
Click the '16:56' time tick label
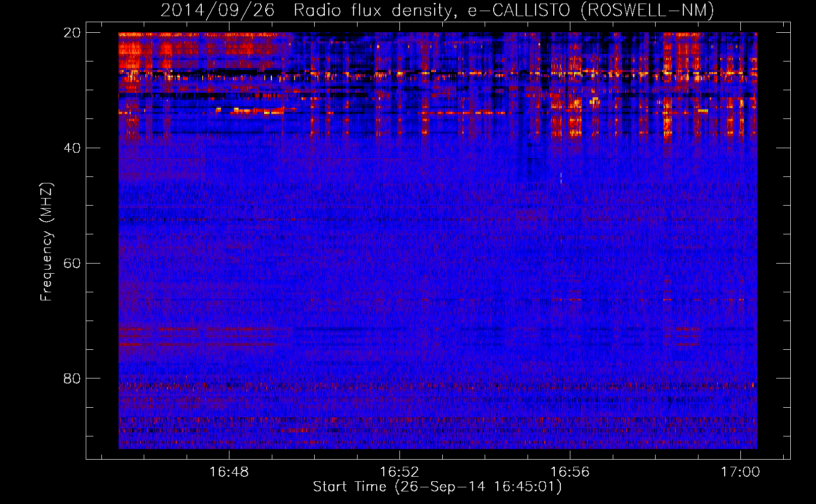click(x=570, y=472)
